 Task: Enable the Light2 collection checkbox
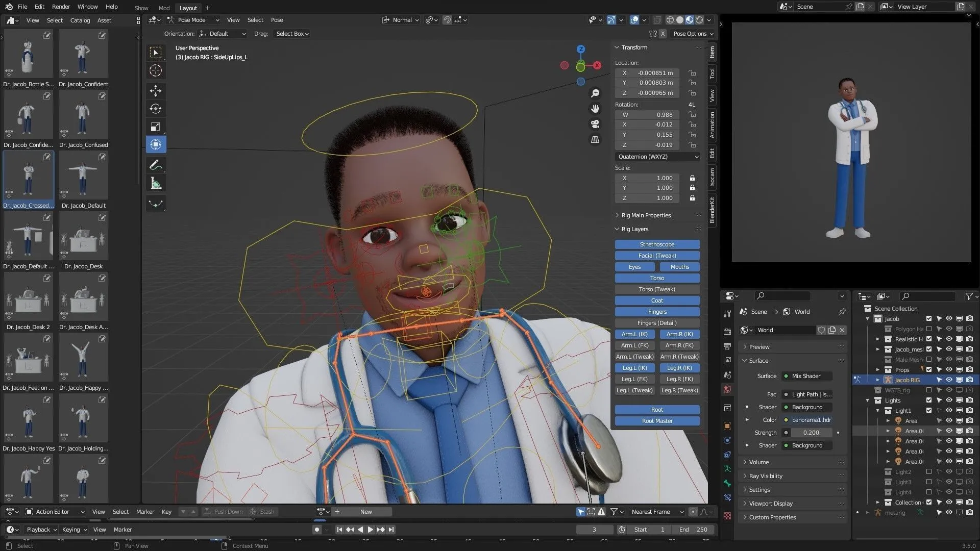[929, 471]
